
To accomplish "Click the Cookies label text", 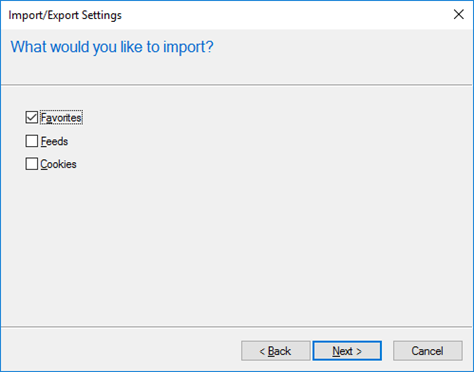I will [59, 164].
